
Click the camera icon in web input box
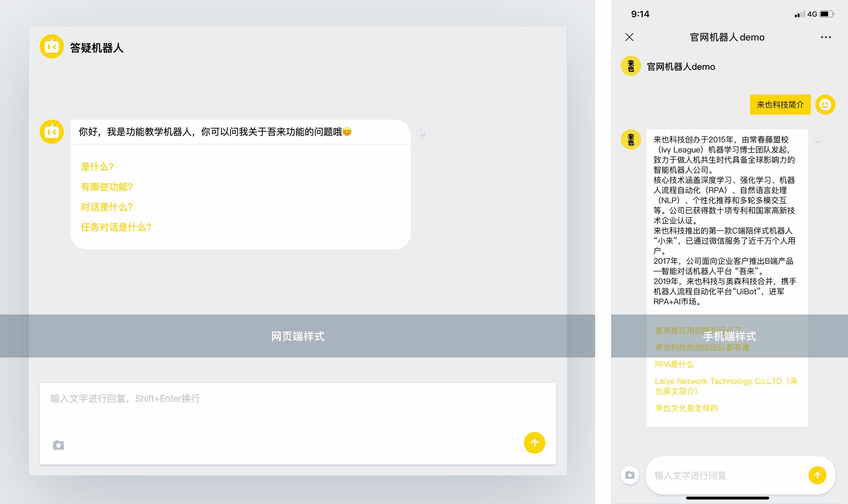pyautogui.click(x=59, y=445)
